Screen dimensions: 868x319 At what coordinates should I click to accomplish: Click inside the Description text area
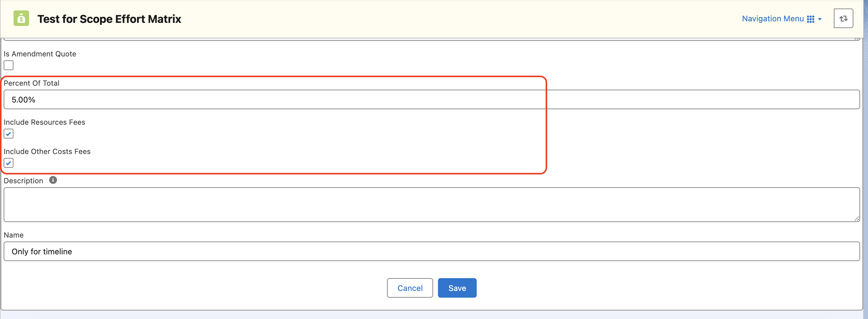432,204
